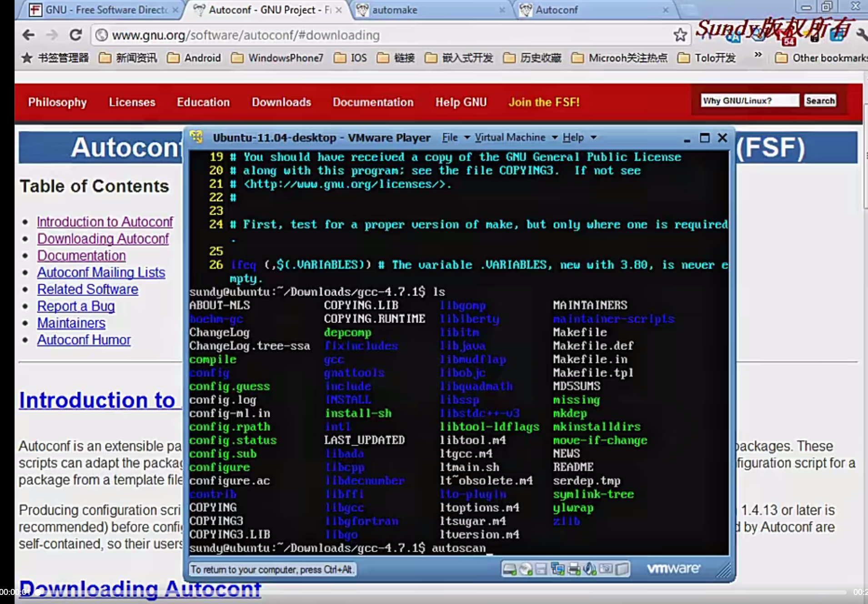Open the Downloads navigation item

click(x=281, y=102)
